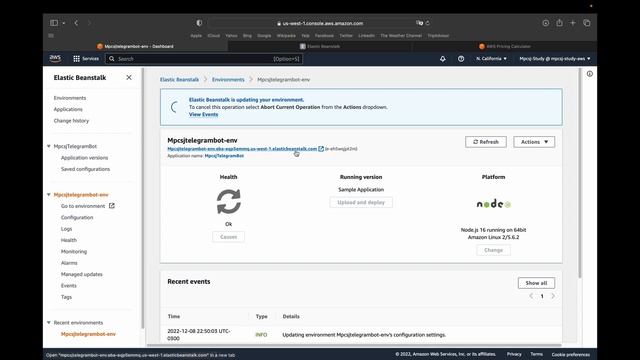This screenshot has height=360, width=640.
Task: Collapse Mpcsjtelegrambot-env sidebar section
Action: click(49, 195)
